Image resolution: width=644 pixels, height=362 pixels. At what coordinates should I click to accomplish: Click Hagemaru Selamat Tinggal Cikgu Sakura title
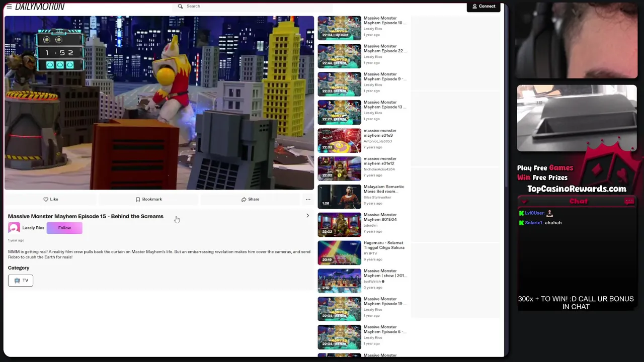click(x=384, y=246)
